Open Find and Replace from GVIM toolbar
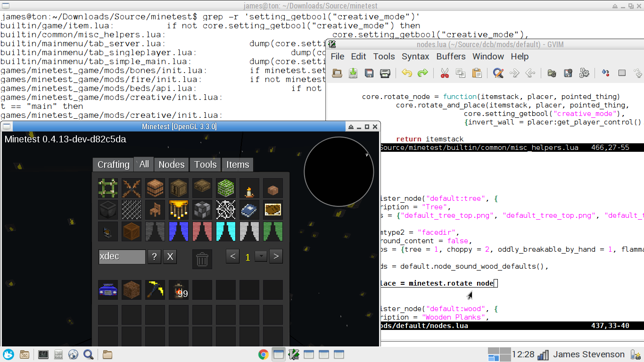Image resolution: width=644 pixels, height=362 pixels. pos(497,73)
